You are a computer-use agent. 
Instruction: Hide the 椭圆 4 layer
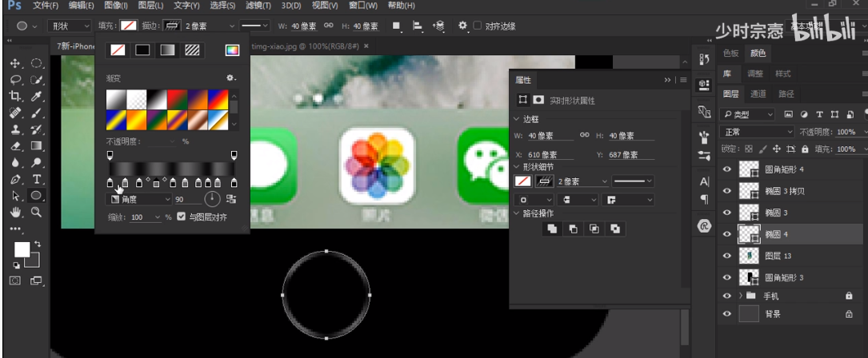[727, 234]
